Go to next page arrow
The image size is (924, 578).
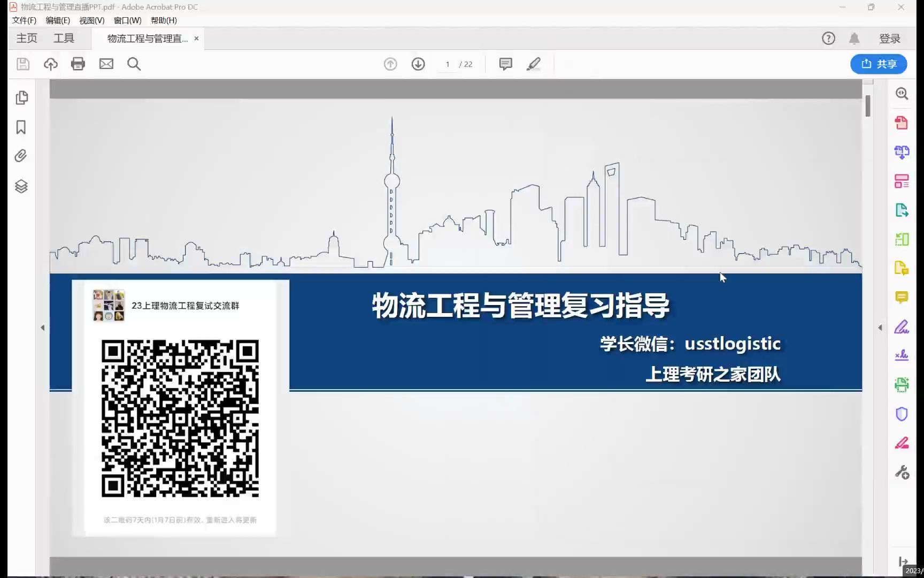pos(418,64)
